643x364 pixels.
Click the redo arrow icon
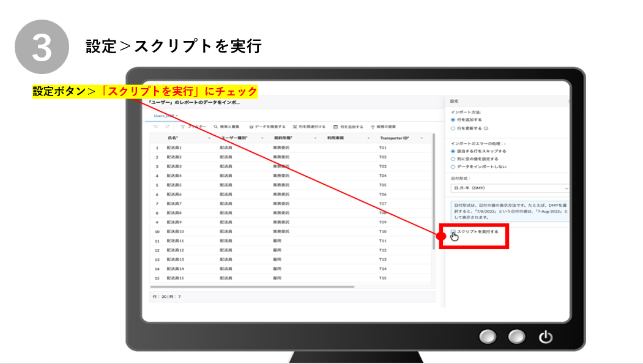click(167, 127)
